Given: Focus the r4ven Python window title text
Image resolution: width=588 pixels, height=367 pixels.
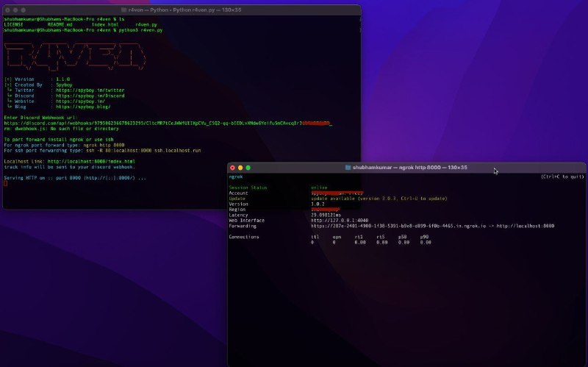Looking at the screenshot, I should coord(184,10).
